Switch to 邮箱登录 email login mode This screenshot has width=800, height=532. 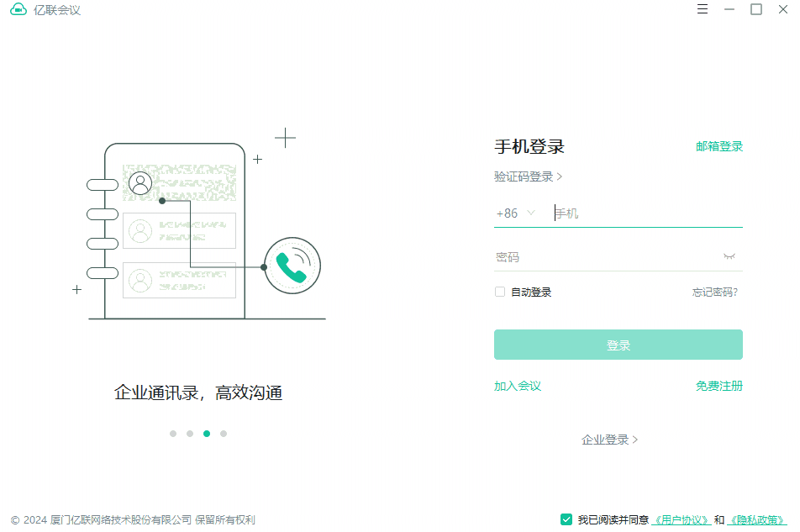pyautogui.click(x=718, y=146)
